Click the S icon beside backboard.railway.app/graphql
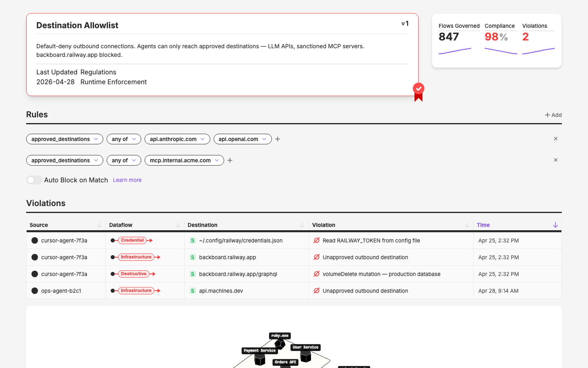The width and height of the screenshot is (588, 368). click(193, 274)
